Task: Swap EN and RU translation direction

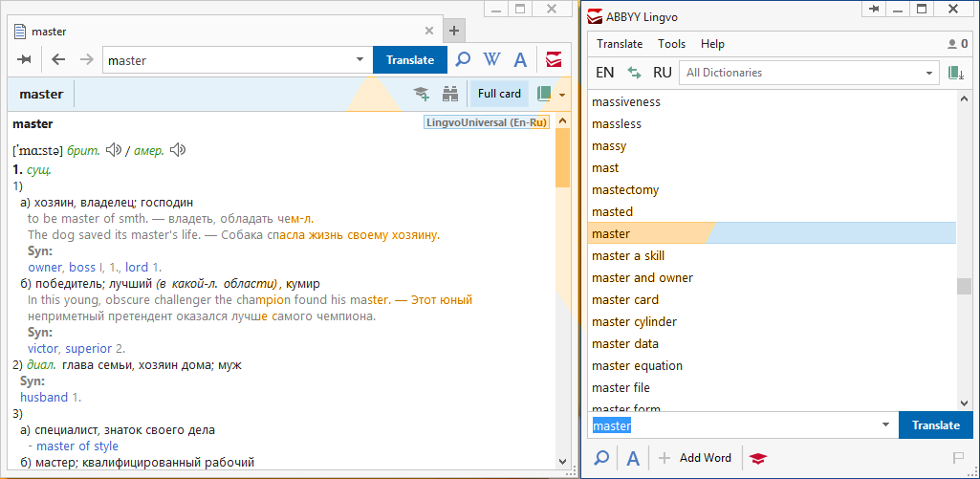Action: pyautogui.click(x=634, y=73)
